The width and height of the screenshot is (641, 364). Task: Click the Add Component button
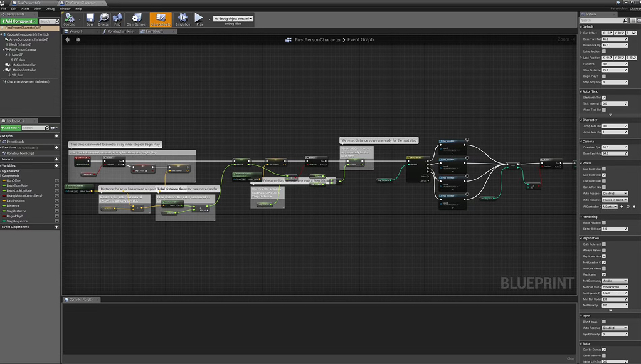[x=19, y=21]
